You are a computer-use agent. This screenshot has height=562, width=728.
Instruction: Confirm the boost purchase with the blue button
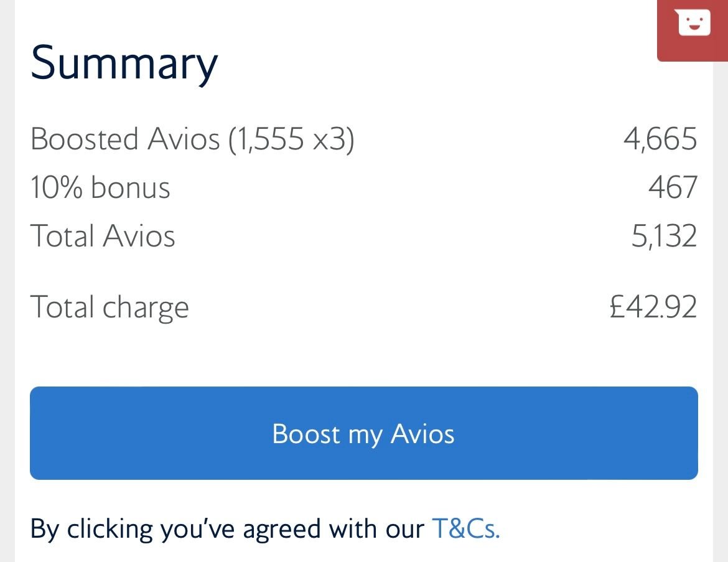tap(364, 433)
